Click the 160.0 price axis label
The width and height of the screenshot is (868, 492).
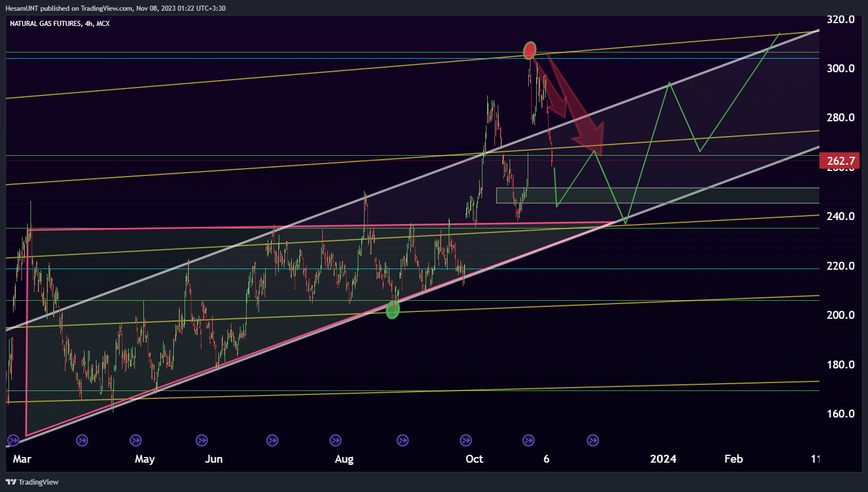coord(841,414)
